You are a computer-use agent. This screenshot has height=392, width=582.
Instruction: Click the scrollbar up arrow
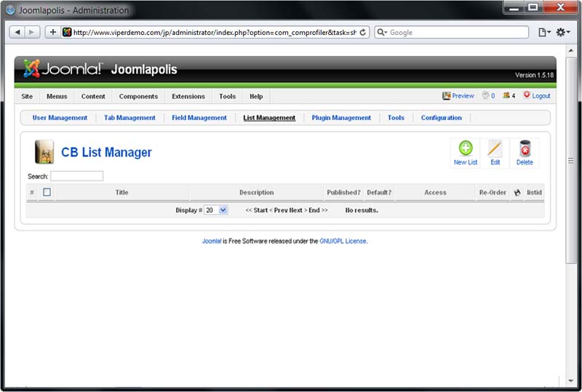click(571, 50)
